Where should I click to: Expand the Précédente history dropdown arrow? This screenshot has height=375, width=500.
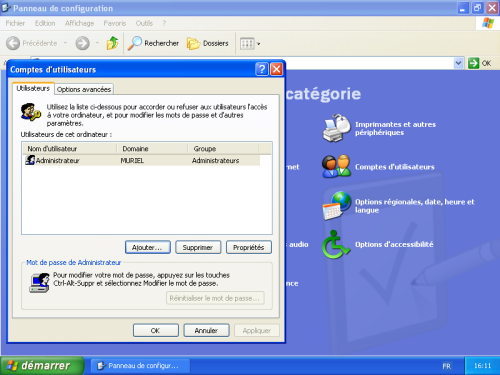click(x=65, y=43)
